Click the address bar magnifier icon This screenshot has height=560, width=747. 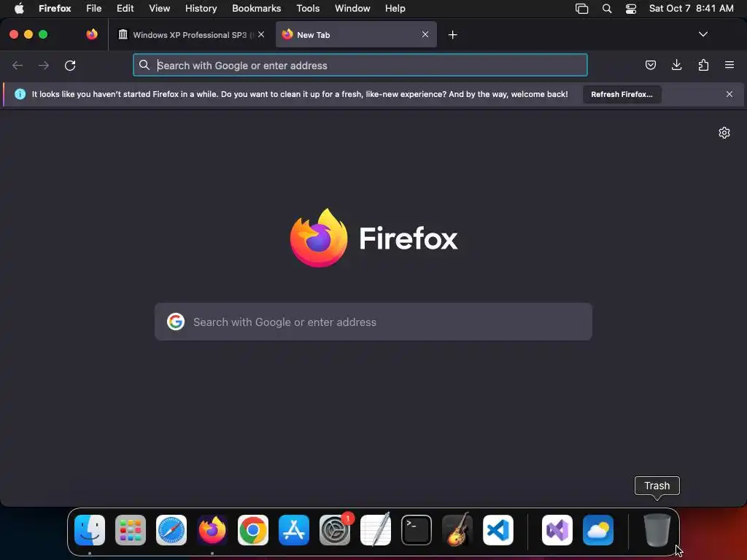coord(144,65)
